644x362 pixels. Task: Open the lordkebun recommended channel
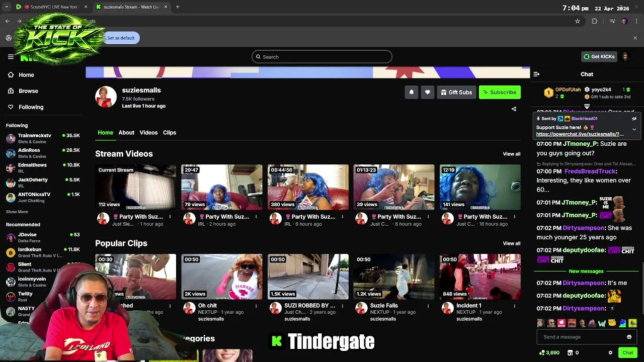tap(43, 252)
